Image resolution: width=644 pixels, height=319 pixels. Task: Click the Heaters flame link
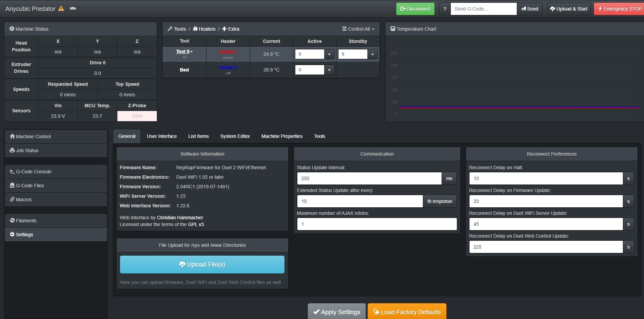(204, 29)
